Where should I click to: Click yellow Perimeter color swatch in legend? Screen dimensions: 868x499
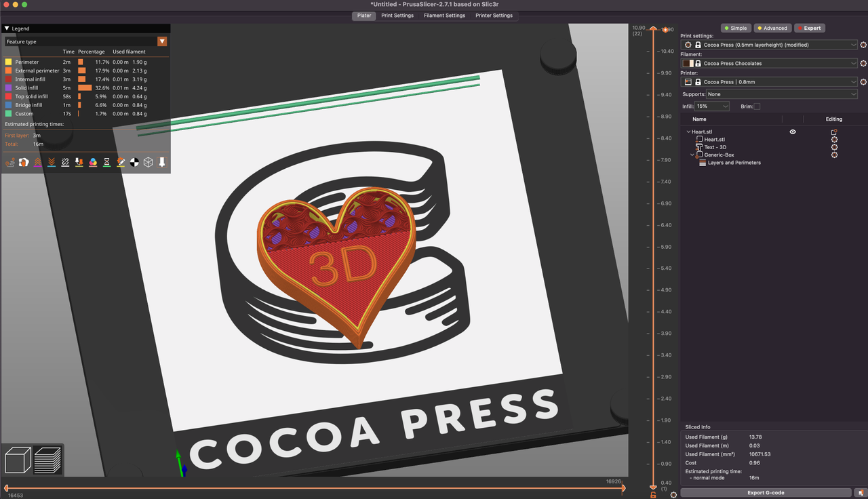click(x=9, y=62)
